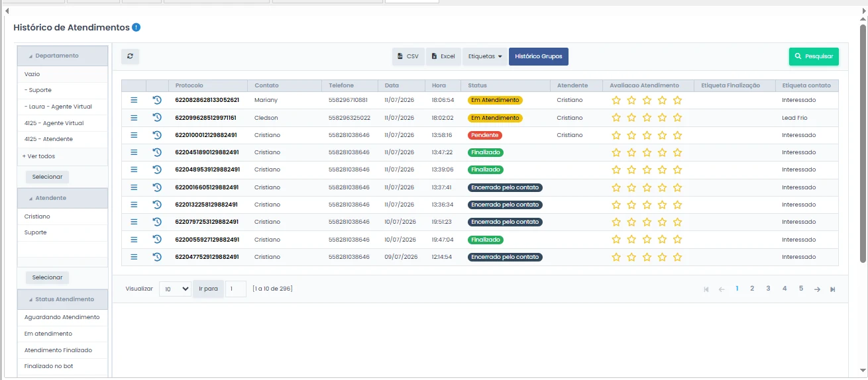Image resolution: width=868 pixels, height=380 pixels.
Task: Give first star to Cledson's row
Action: pyautogui.click(x=616, y=118)
